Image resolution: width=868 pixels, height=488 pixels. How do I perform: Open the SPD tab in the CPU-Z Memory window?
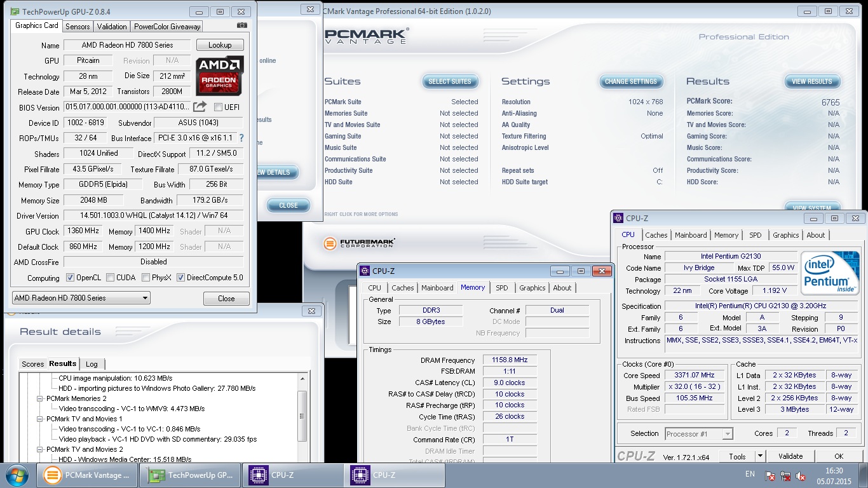[x=502, y=288]
